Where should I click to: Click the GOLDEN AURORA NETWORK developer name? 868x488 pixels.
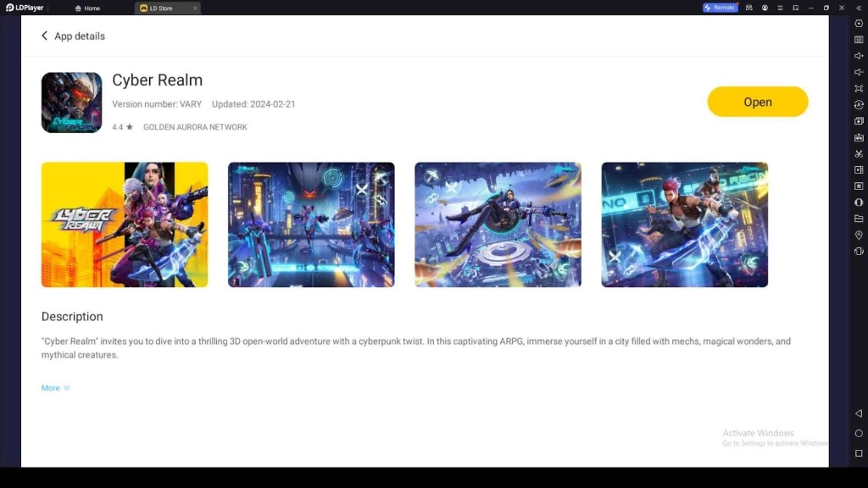coord(196,127)
